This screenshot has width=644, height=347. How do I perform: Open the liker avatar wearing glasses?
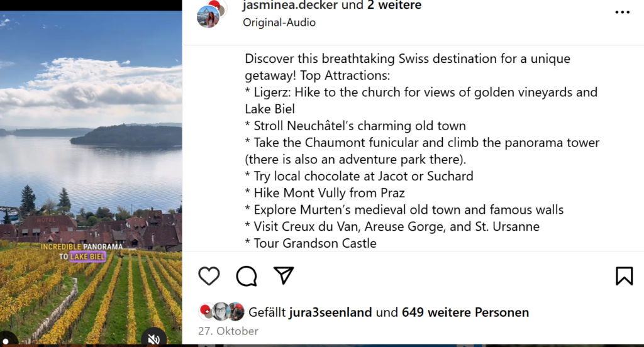point(221,311)
